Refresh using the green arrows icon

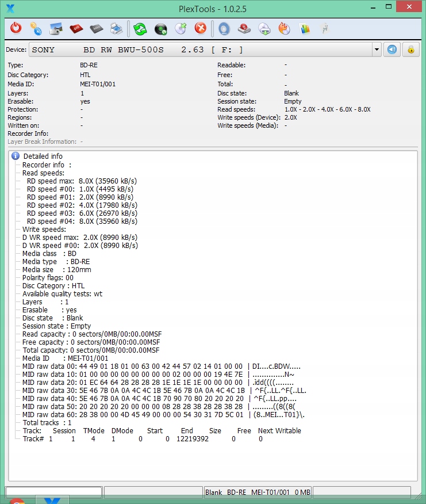[x=141, y=28]
